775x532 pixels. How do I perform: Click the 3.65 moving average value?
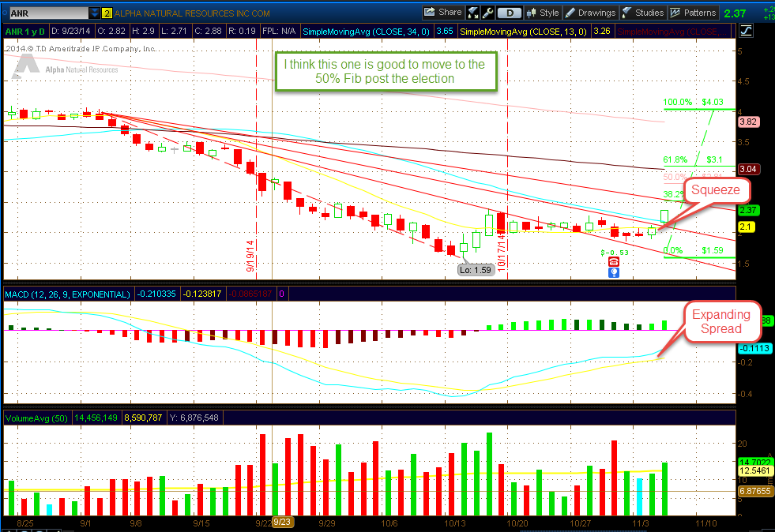click(x=445, y=31)
